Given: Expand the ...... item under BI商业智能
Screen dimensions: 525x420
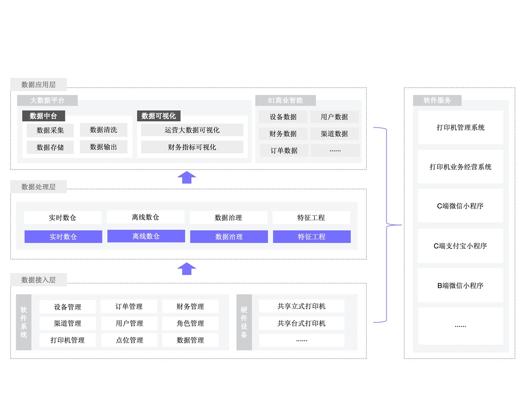Looking at the screenshot, I should coord(335,150).
